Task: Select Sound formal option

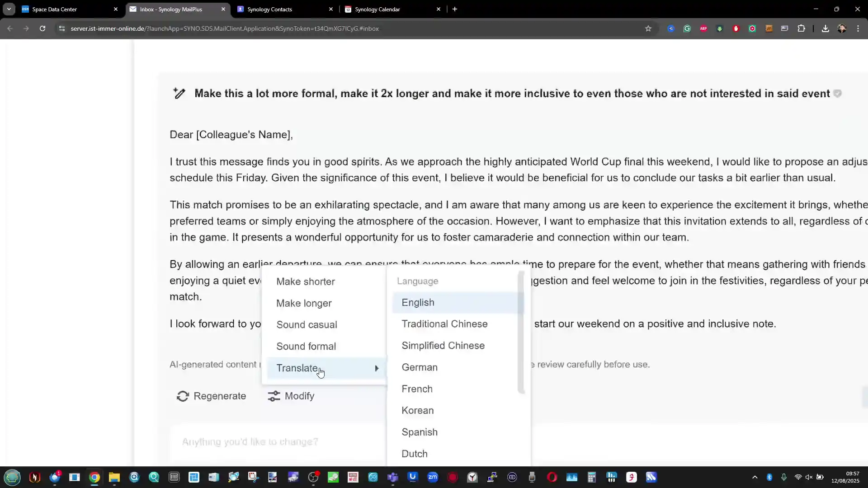Action: [x=324, y=347]
